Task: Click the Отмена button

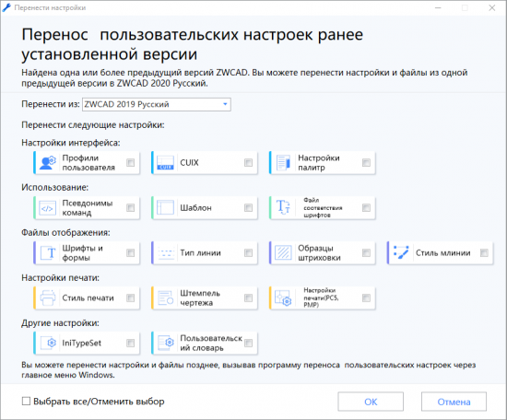Action: coord(454,402)
